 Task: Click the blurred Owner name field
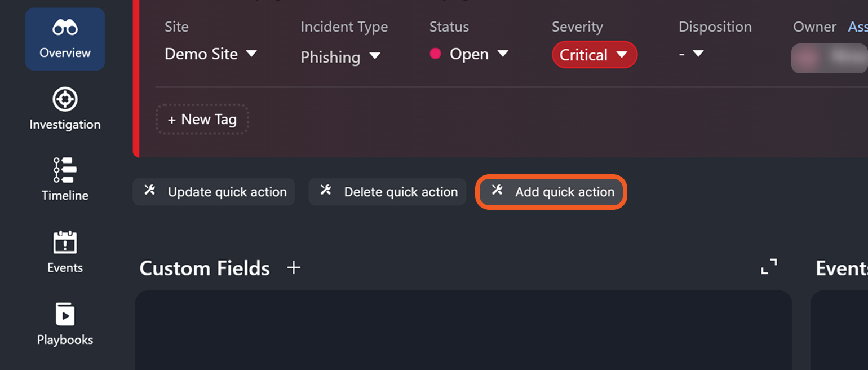click(829, 58)
